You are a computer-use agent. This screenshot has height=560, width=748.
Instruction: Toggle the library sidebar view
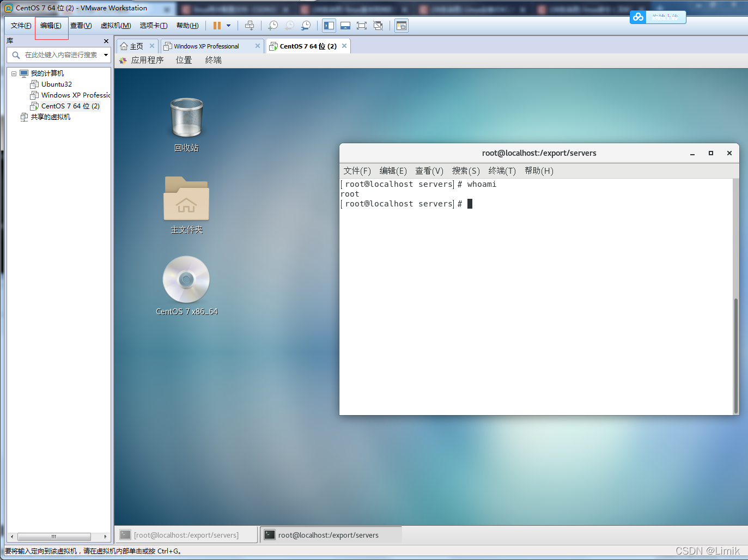[329, 26]
